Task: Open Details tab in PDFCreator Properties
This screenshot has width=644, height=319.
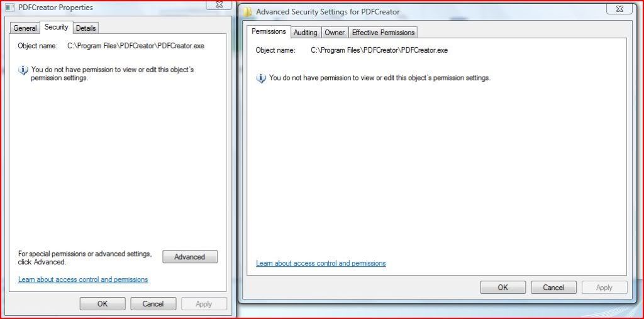Action: [86, 28]
